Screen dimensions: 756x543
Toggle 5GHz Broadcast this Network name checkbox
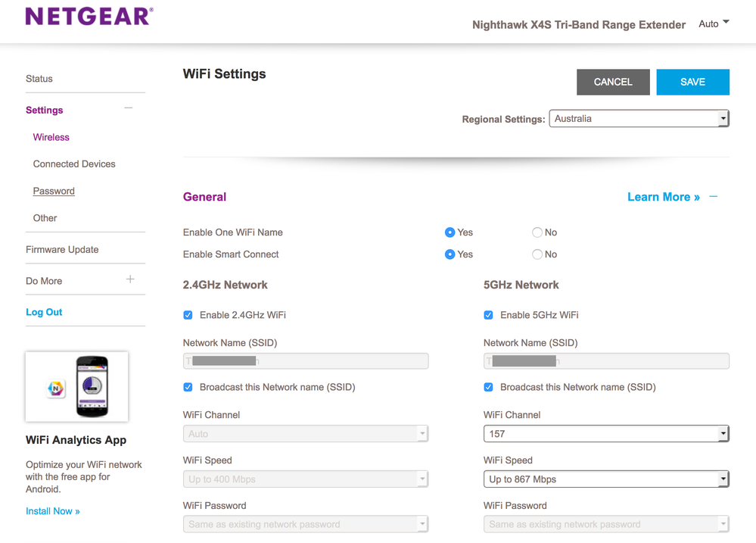tap(488, 387)
